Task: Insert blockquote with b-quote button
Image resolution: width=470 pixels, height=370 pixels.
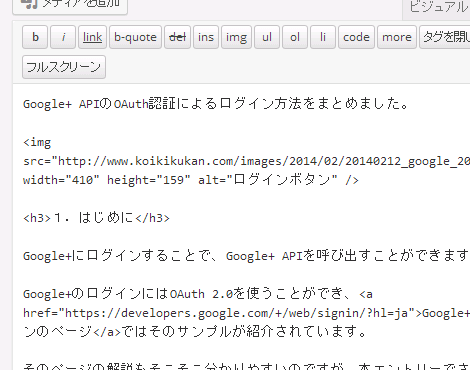Action: (135, 37)
